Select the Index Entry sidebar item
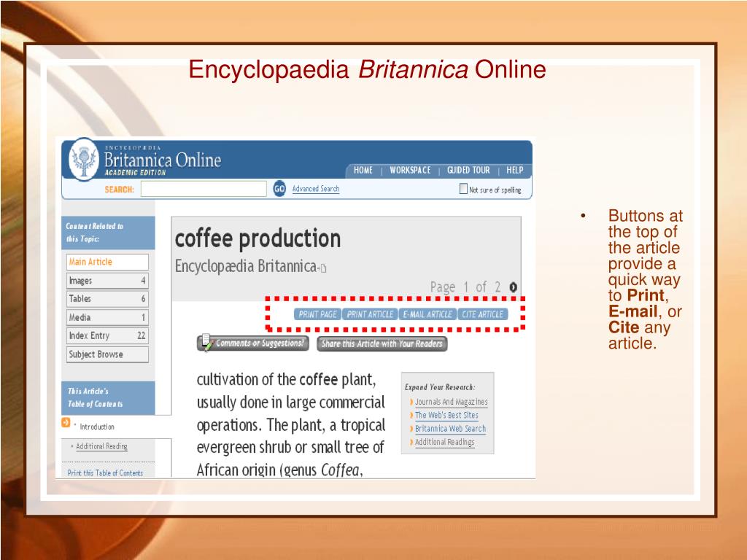The width and height of the screenshot is (747, 560). [107, 335]
